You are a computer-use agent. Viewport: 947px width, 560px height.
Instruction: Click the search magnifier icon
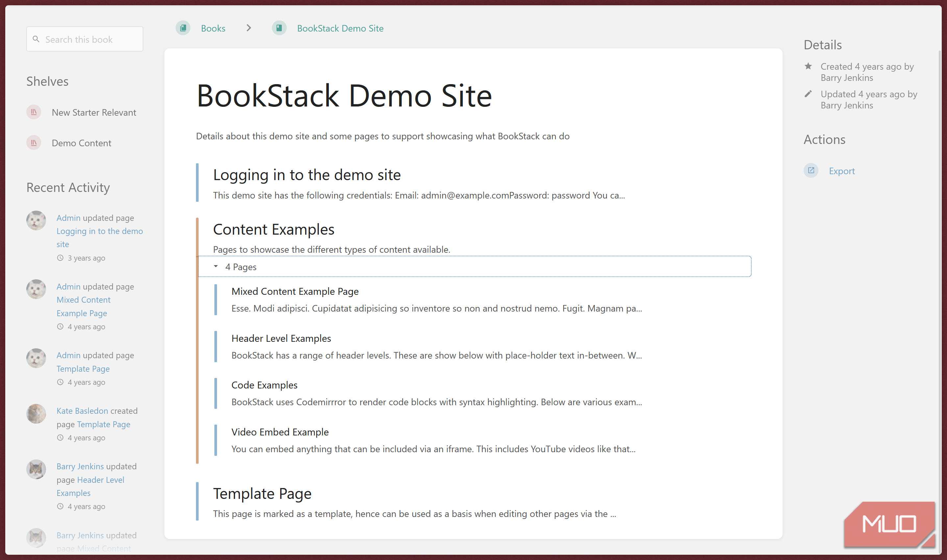[x=36, y=39]
